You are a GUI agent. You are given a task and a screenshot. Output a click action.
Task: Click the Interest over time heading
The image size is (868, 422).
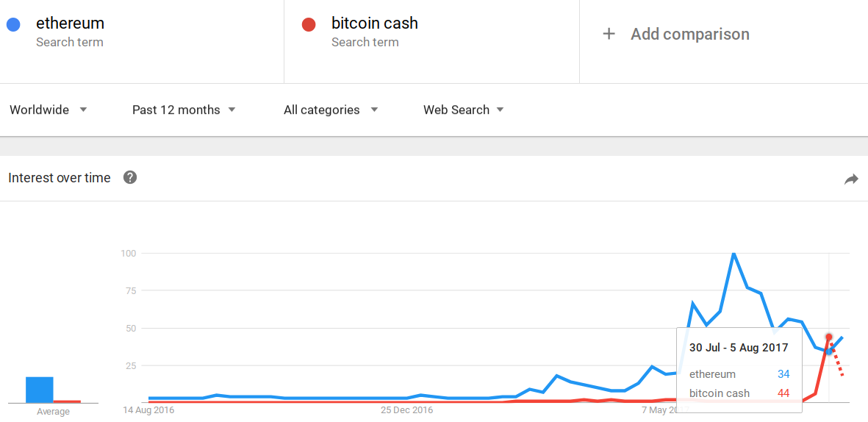(60, 178)
